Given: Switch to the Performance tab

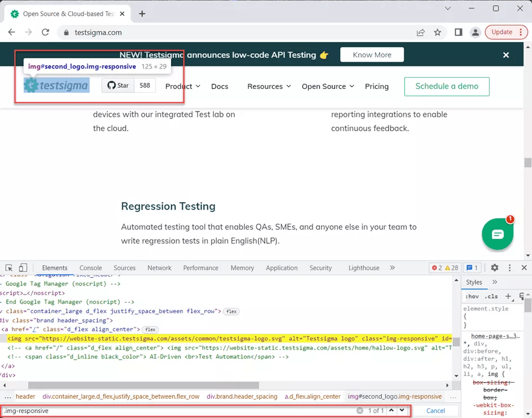Looking at the screenshot, I should tap(201, 268).
